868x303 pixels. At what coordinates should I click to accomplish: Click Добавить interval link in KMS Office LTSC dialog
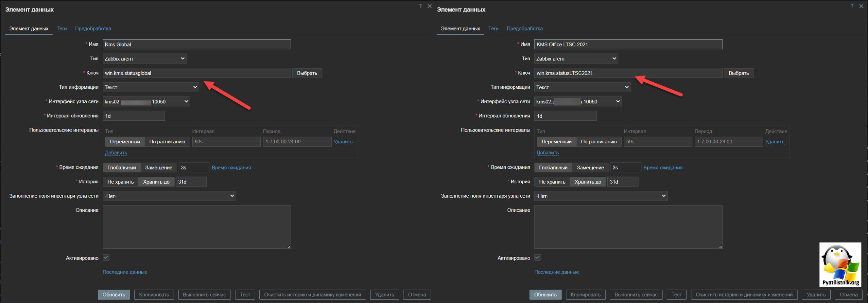coord(548,153)
